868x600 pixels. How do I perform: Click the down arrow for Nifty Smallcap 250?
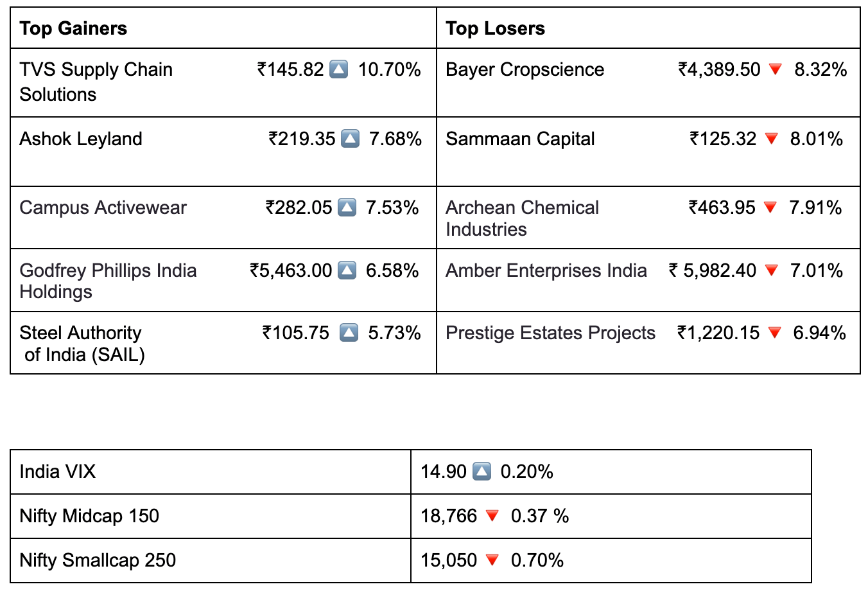pyautogui.click(x=492, y=560)
